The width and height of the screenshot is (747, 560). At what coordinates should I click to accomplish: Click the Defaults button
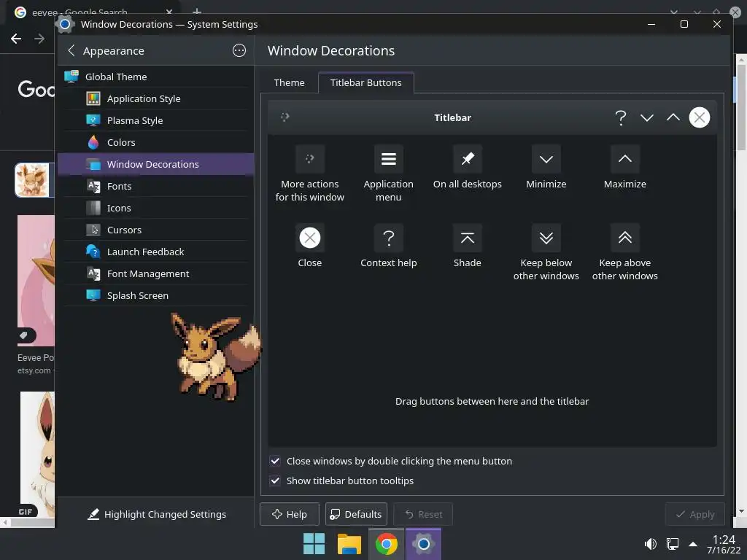point(356,514)
